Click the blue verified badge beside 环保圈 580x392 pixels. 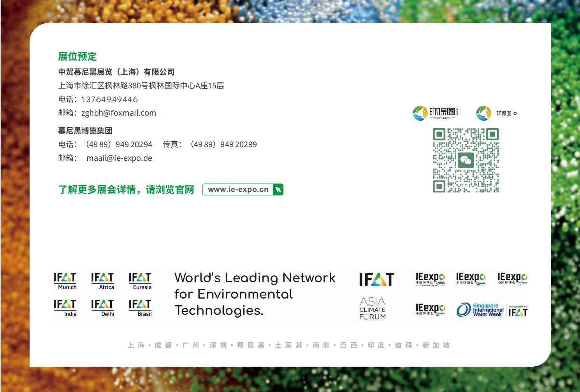pos(515,114)
